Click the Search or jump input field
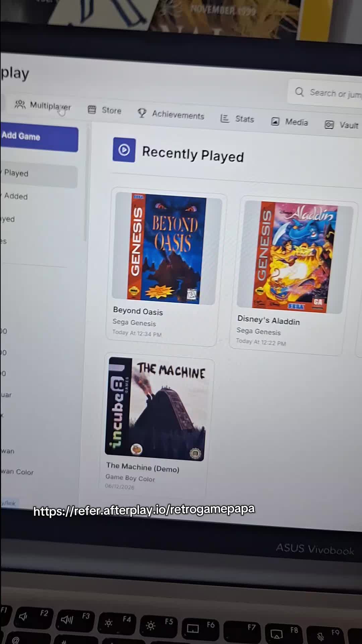The image size is (362, 644). (324, 93)
